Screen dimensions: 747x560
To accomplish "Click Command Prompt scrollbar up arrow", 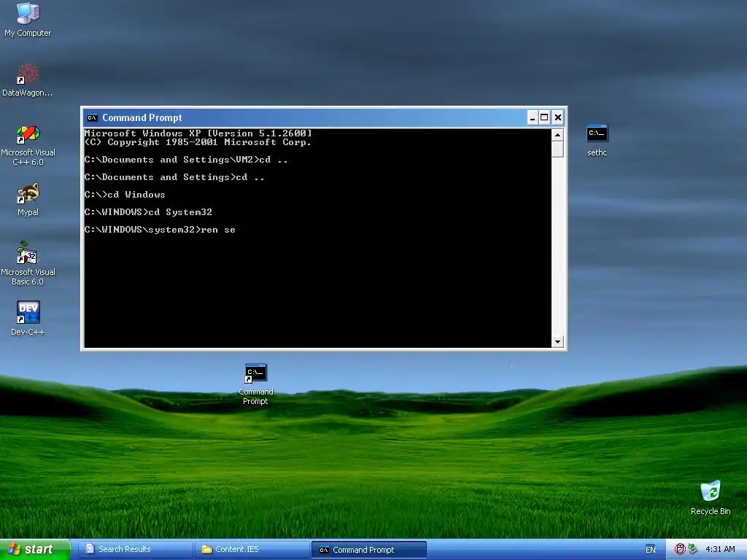I will pos(557,135).
